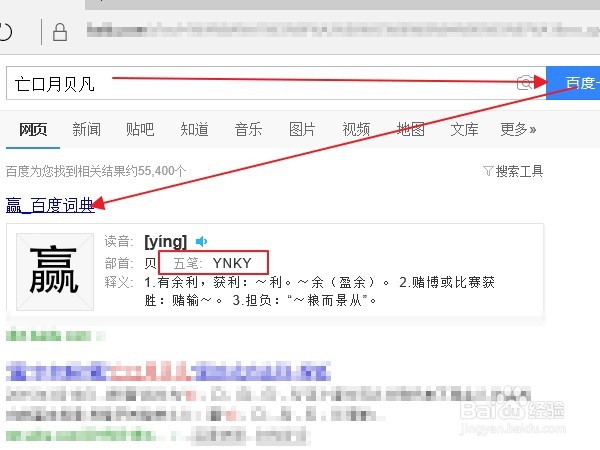The height and width of the screenshot is (450, 600).
Task: Open the 赢_百度词典 result link
Action: click(x=50, y=205)
